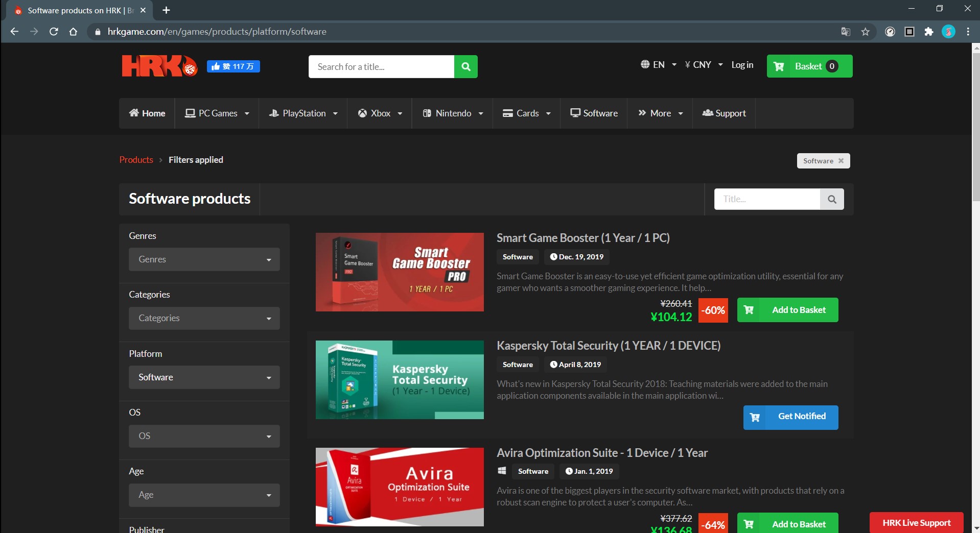Open the EN language dropdown
The height and width of the screenshot is (533, 980).
tap(659, 65)
